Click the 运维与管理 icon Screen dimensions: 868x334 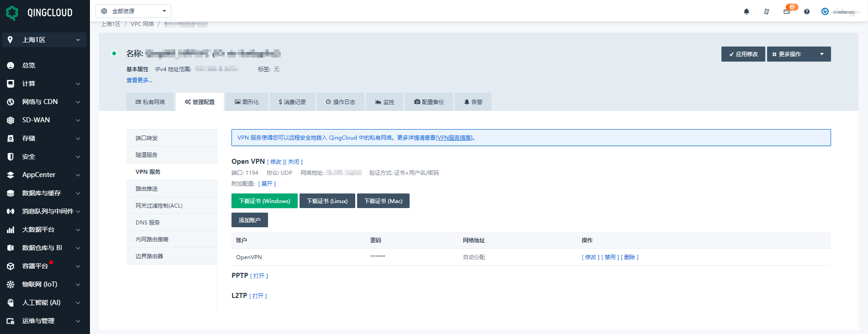pos(11,321)
